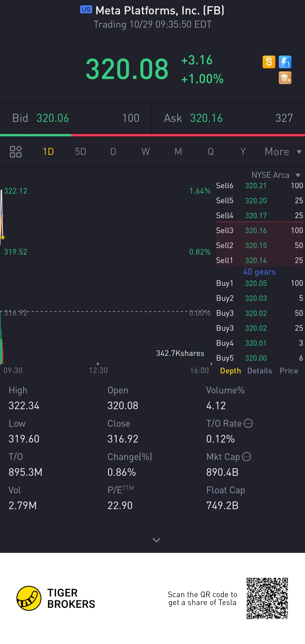Switch to daily D chart
The height and width of the screenshot is (644, 305).
pyautogui.click(x=113, y=152)
